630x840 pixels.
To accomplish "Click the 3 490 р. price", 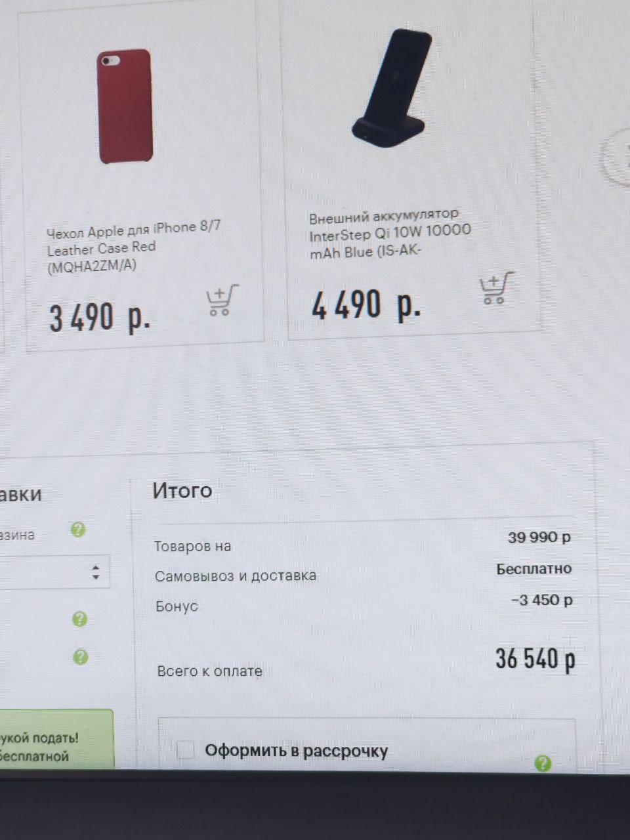I will pyautogui.click(x=100, y=318).
